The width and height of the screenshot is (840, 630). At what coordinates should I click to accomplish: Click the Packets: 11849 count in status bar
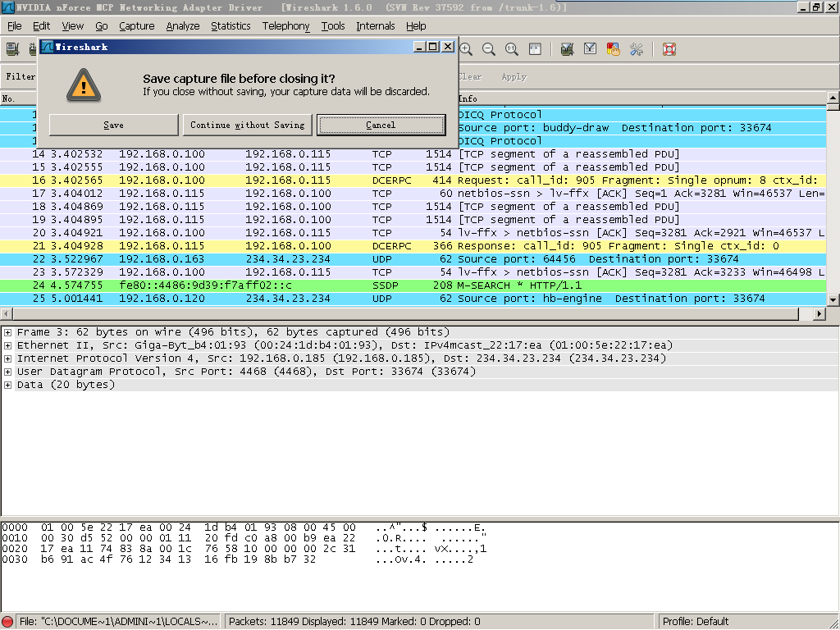[x=354, y=622]
